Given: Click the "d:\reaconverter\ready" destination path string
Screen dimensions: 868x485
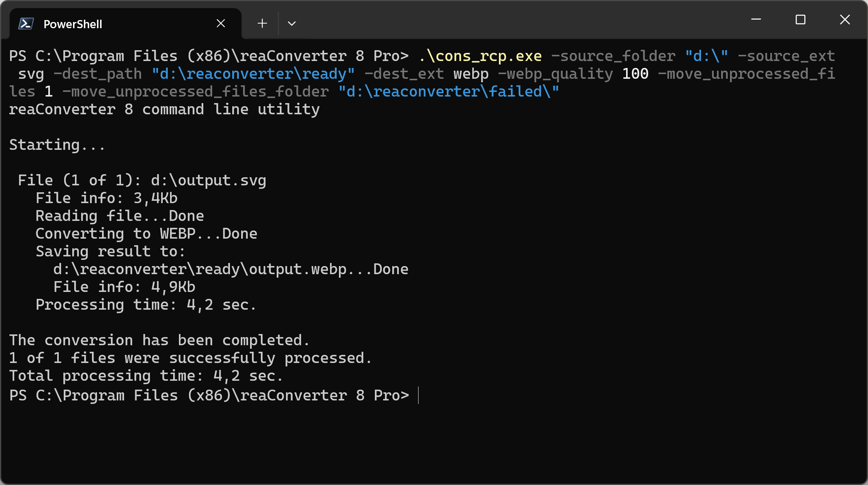Looking at the screenshot, I should point(253,74).
